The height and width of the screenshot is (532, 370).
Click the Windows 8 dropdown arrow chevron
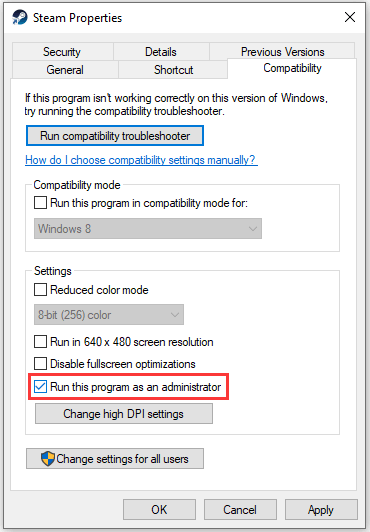tap(253, 229)
